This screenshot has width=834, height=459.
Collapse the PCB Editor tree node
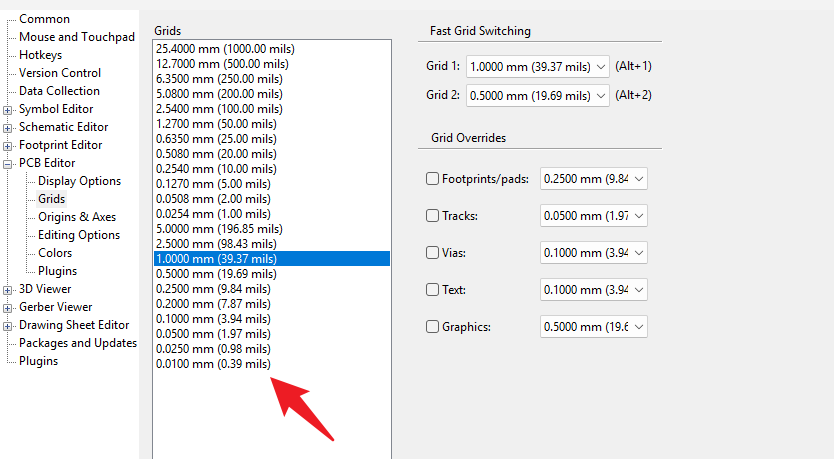tap(8, 164)
